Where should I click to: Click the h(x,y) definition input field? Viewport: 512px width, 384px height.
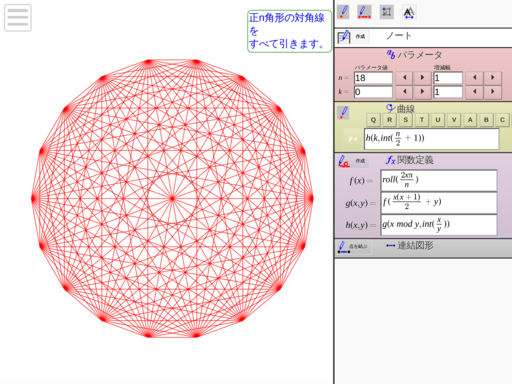(439, 225)
